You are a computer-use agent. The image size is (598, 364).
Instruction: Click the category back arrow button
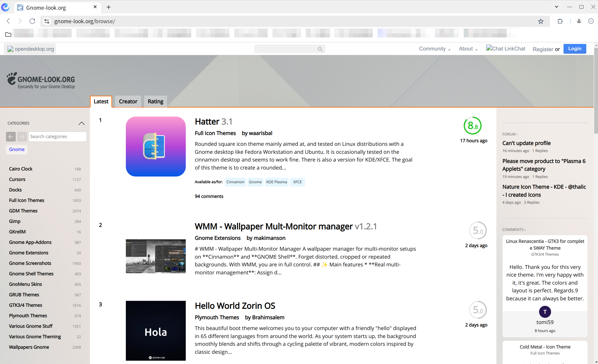point(11,137)
